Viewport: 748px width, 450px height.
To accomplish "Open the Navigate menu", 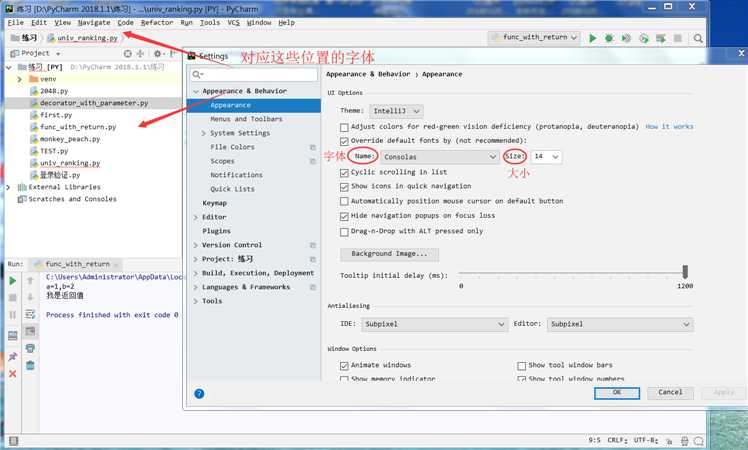I will [x=94, y=22].
